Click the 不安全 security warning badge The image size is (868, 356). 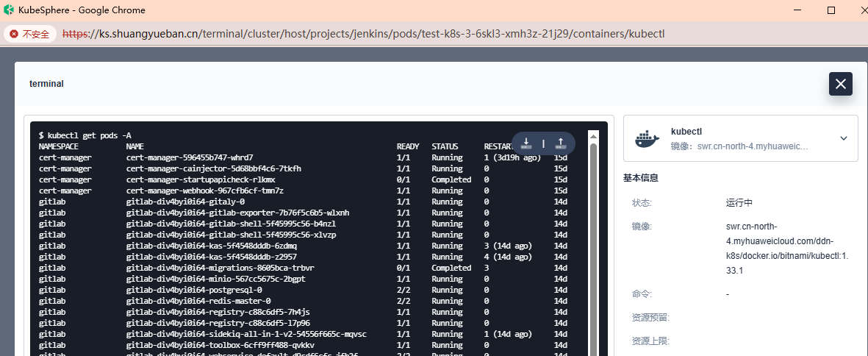point(30,35)
